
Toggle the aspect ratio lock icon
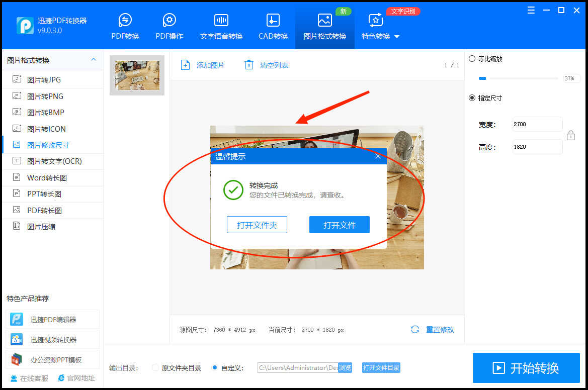click(571, 135)
